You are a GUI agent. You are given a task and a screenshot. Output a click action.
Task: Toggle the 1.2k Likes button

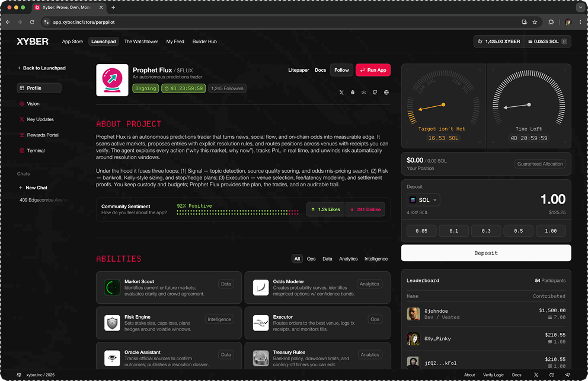tap(325, 209)
